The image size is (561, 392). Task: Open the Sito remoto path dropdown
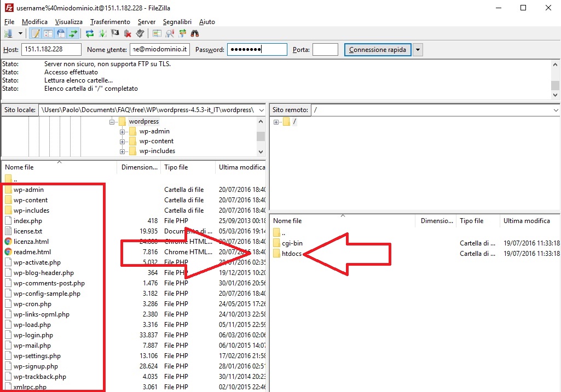556,110
